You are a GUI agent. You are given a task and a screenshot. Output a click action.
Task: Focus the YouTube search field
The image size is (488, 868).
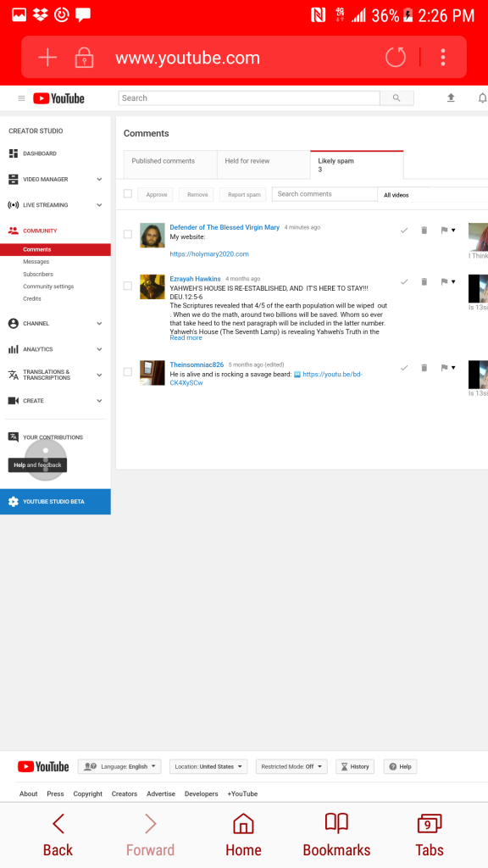249,98
